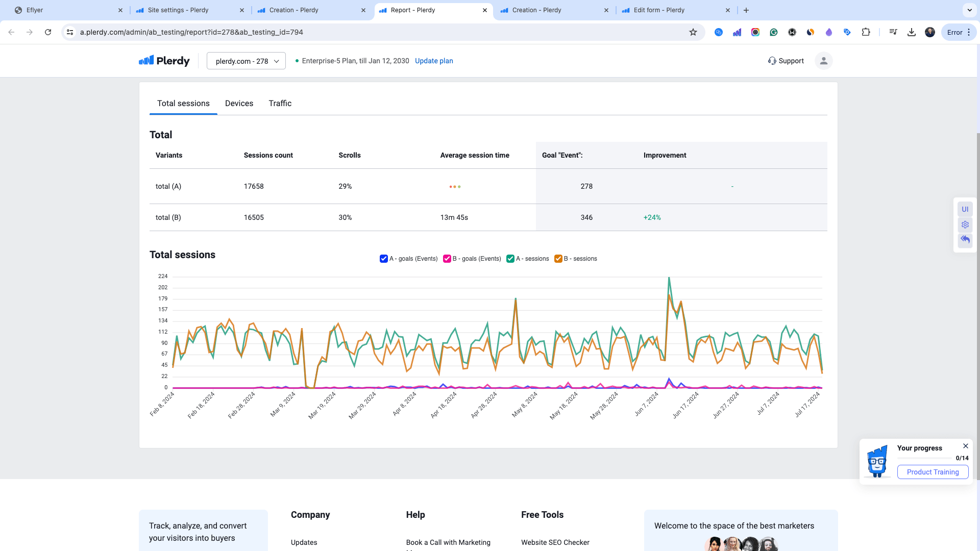Click the Plerdy logo icon
Image resolution: width=980 pixels, height=551 pixels.
coord(145,61)
